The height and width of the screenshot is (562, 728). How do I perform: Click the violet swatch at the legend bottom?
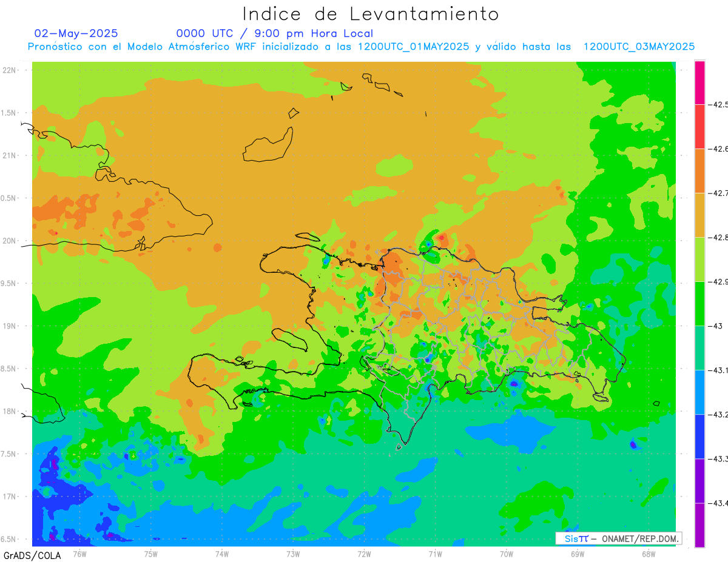[x=699, y=525]
